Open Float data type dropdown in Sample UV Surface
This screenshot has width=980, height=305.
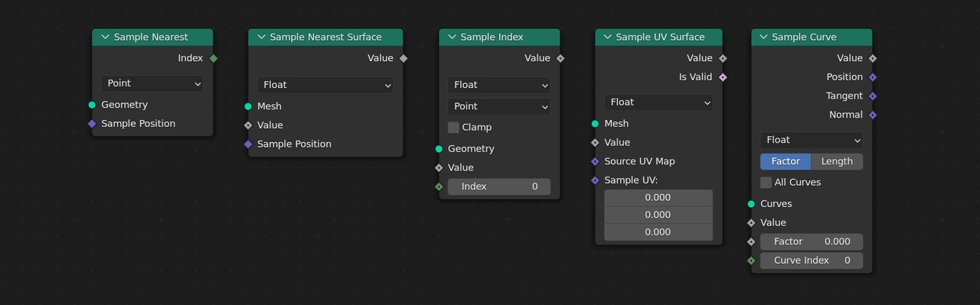coord(658,102)
